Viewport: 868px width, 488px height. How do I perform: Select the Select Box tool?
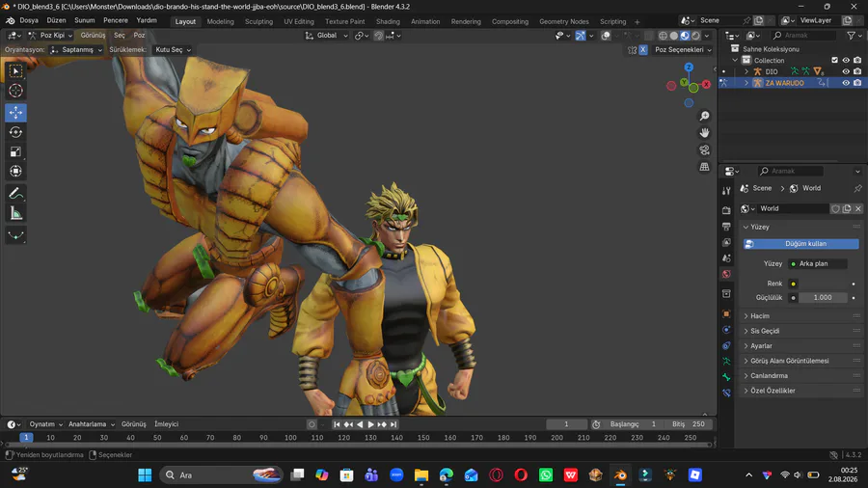(15, 70)
